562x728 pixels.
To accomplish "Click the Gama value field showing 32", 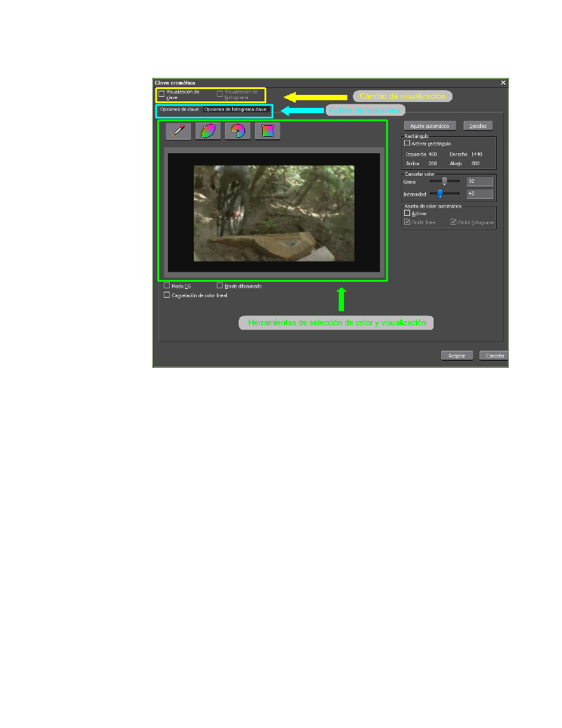I will tap(480, 182).
